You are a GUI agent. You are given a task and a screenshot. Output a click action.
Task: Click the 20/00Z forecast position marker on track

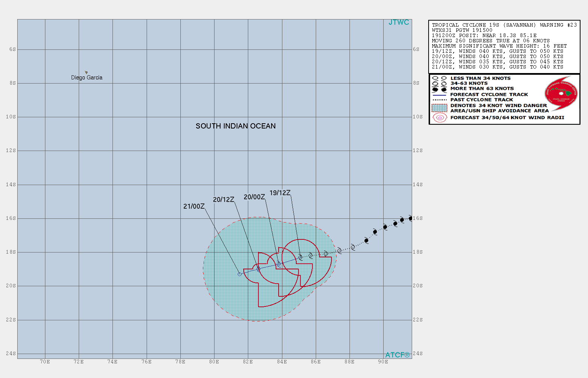[279, 264]
